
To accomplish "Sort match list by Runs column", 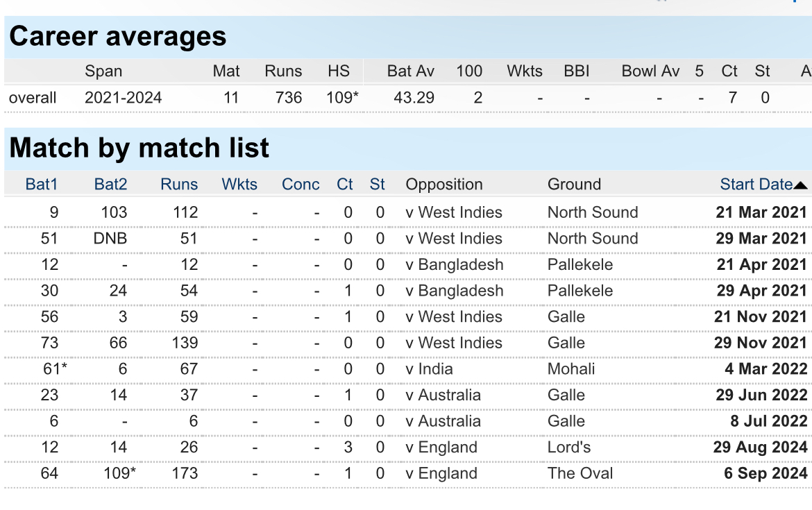I will tap(179, 185).
